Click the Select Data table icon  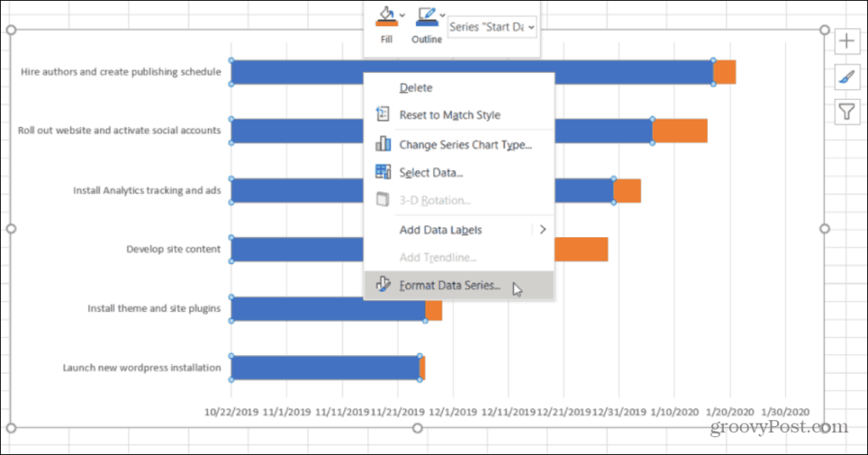click(x=382, y=172)
